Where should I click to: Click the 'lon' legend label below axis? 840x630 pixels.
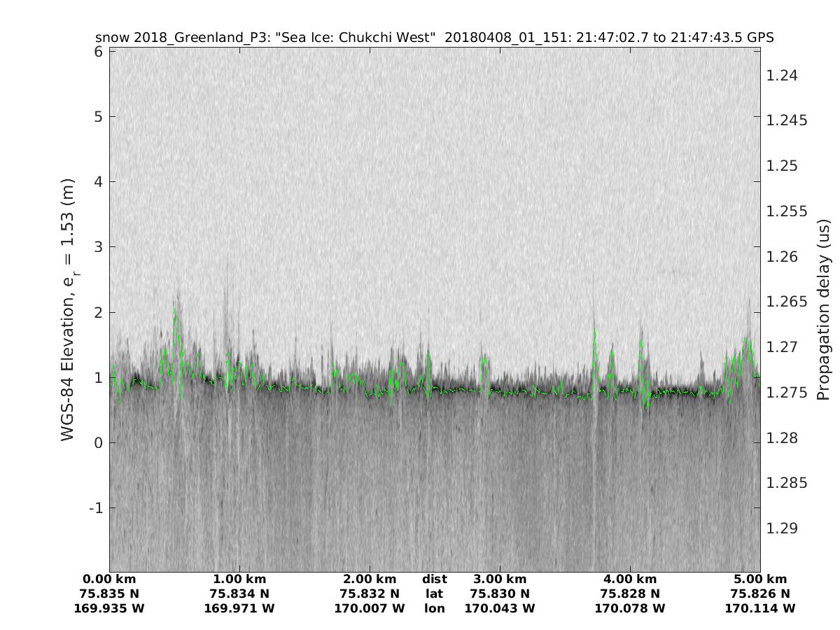click(x=435, y=609)
